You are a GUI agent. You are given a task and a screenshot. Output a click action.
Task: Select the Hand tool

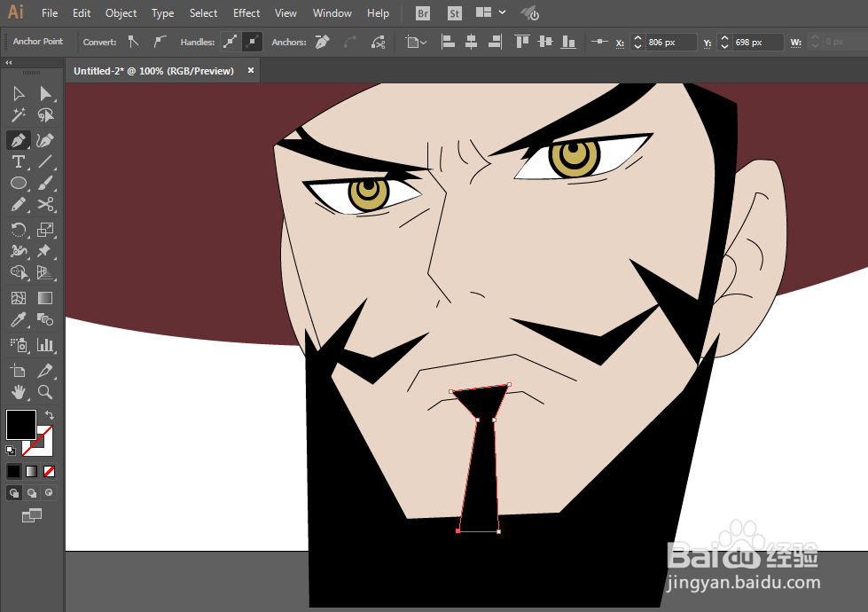pyautogui.click(x=19, y=392)
